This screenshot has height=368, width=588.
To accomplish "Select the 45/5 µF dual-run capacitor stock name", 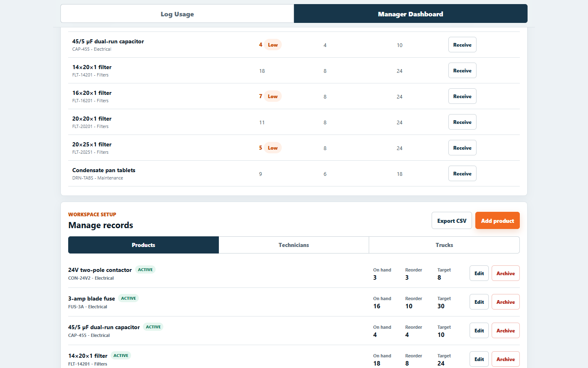I will [108, 41].
